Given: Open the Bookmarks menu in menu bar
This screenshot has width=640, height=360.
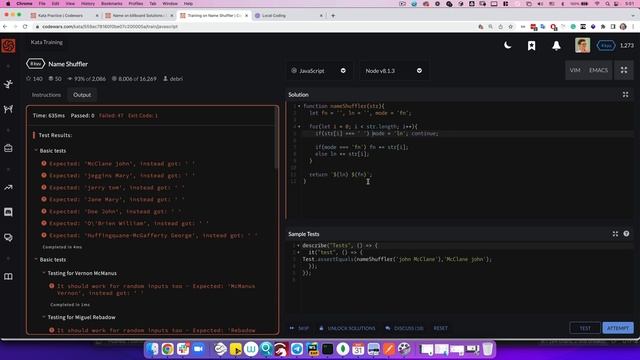Looking at the screenshot, I should pyautogui.click(x=111, y=3).
